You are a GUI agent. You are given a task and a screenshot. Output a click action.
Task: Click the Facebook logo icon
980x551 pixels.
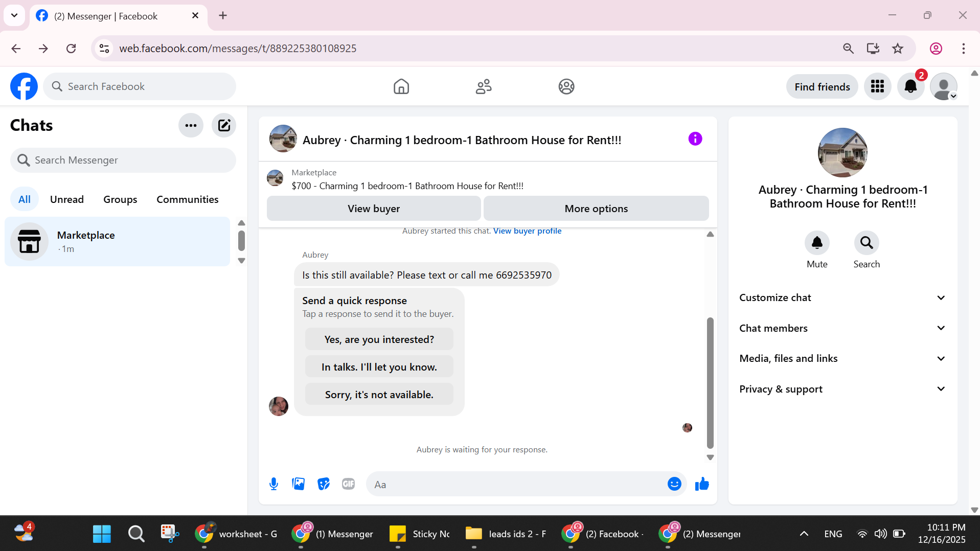(24, 86)
